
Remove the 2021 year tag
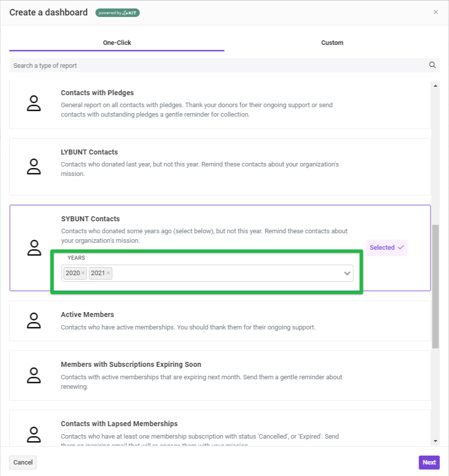tap(108, 273)
